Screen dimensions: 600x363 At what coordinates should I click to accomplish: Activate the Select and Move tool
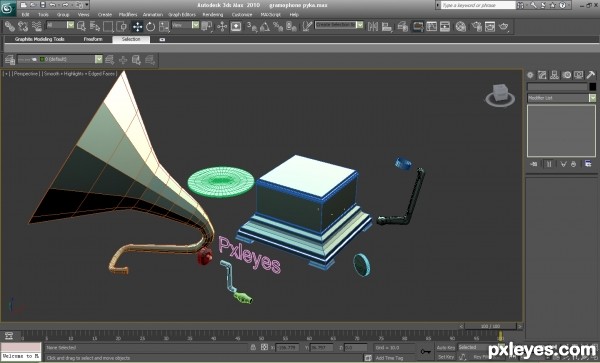tap(137, 26)
